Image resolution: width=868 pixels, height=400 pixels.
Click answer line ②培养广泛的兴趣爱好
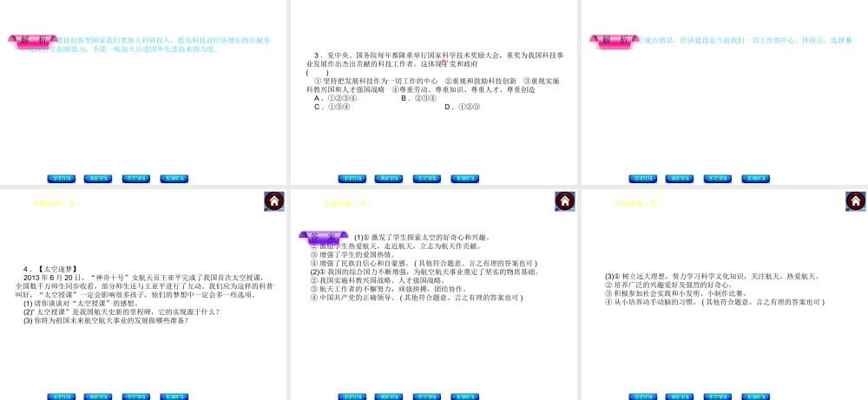click(x=668, y=285)
